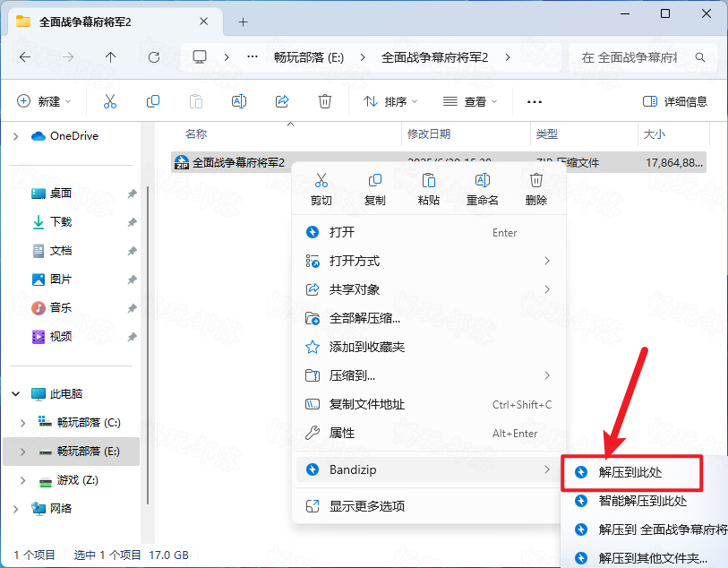This screenshot has height=568, width=728.
Task: Open the 打开方式 submenu
Action: coord(429,261)
